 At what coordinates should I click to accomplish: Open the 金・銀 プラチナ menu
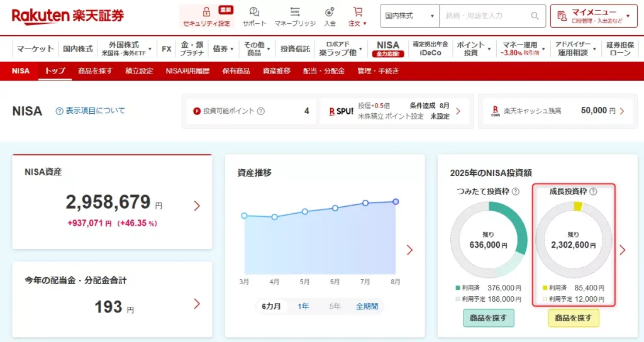click(x=192, y=49)
